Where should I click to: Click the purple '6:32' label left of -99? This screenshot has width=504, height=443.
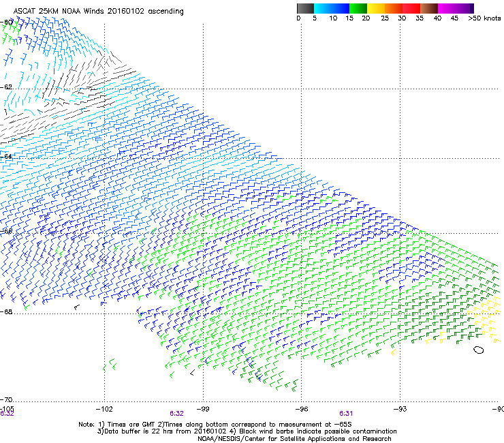[x=176, y=414]
